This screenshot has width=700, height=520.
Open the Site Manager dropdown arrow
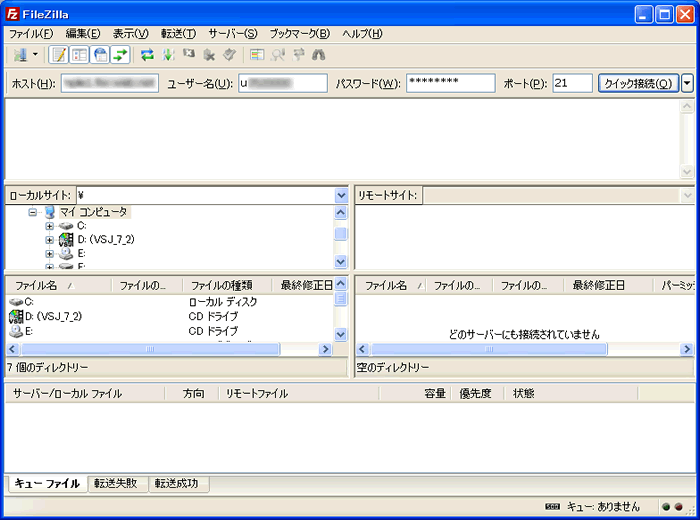point(35,55)
